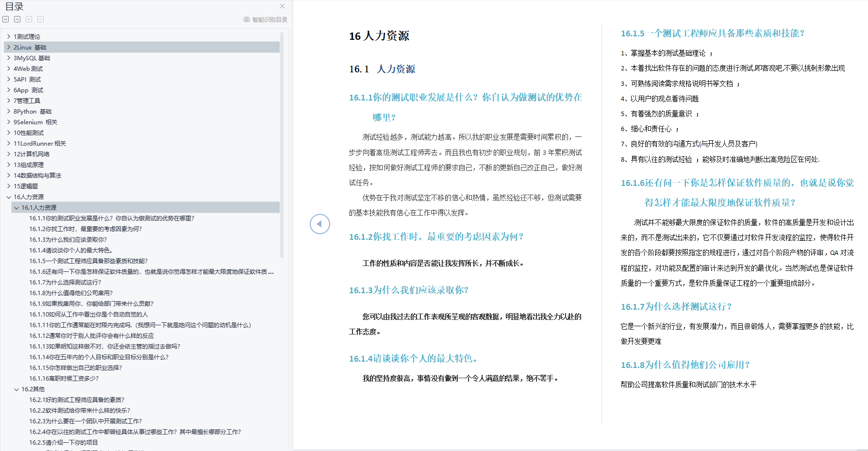The height and width of the screenshot is (451, 868).
Task: Select 2Linux 基础 in the outline
Action: pyautogui.click(x=142, y=47)
